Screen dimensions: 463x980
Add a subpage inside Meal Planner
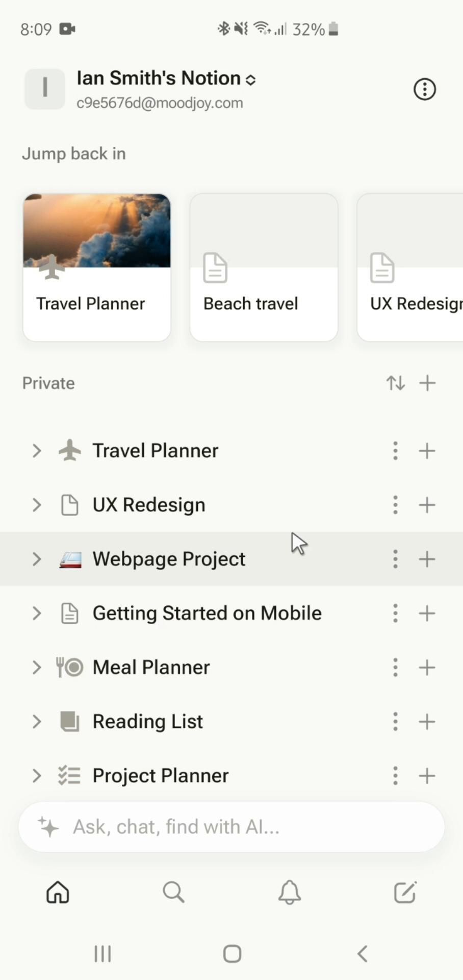coord(427,667)
